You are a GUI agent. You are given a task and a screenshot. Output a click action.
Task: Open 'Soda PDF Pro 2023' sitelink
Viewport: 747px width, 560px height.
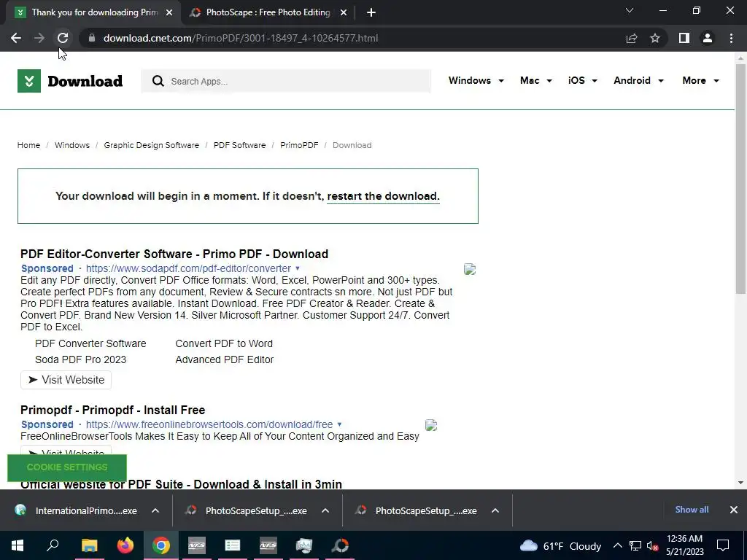click(x=80, y=360)
